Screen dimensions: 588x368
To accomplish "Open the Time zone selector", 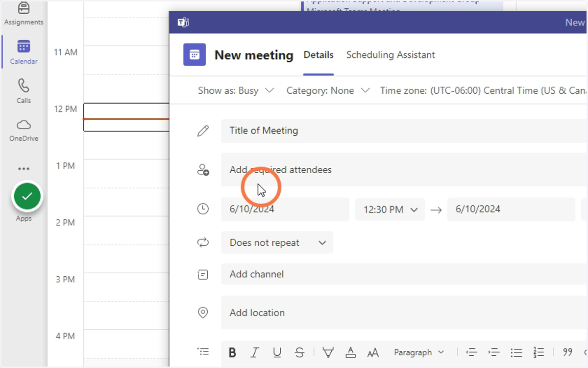I will click(x=483, y=90).
